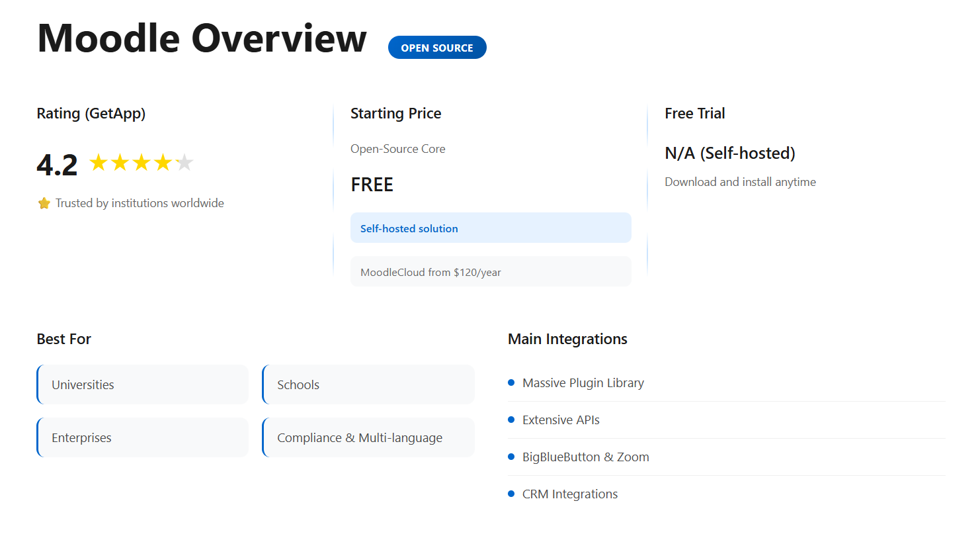Screen dimensions: 980x538
Task: Click the Open-Source Core text
Action: 398,149
